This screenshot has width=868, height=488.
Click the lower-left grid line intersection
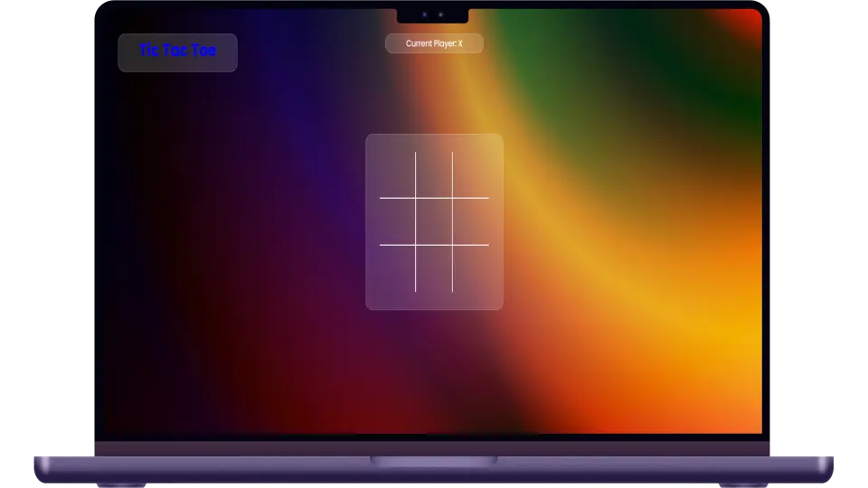click(416, 245)
